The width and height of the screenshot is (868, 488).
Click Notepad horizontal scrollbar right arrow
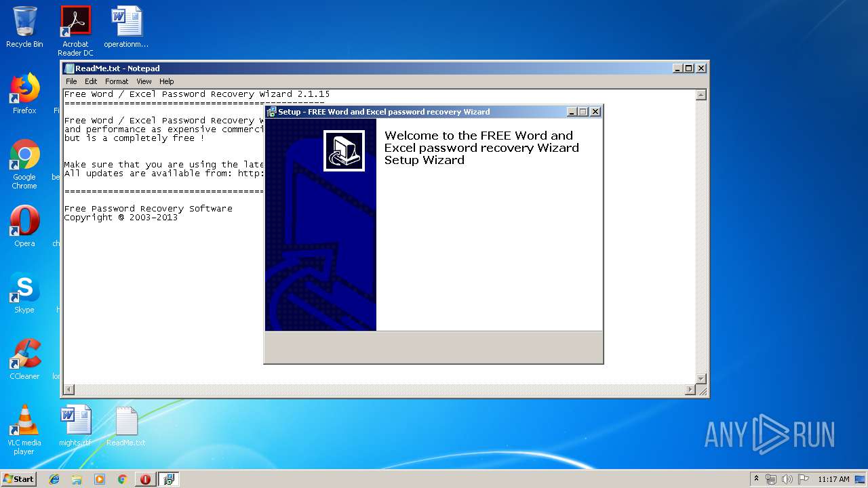(x=690, y=390)
